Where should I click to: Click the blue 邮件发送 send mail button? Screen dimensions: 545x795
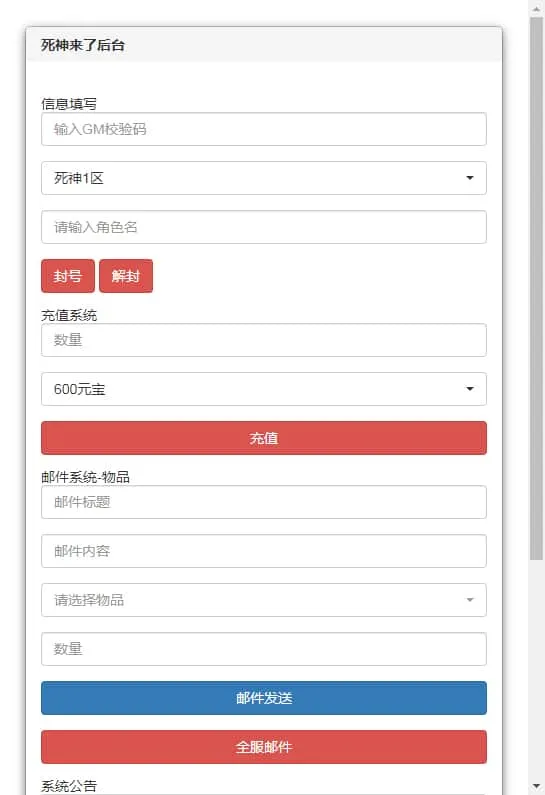(264, 698)
